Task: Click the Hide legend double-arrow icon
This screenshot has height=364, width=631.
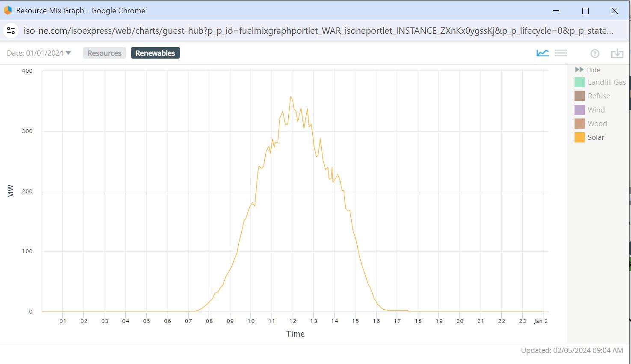Action: pyautogui.click(x=579, y=70)
